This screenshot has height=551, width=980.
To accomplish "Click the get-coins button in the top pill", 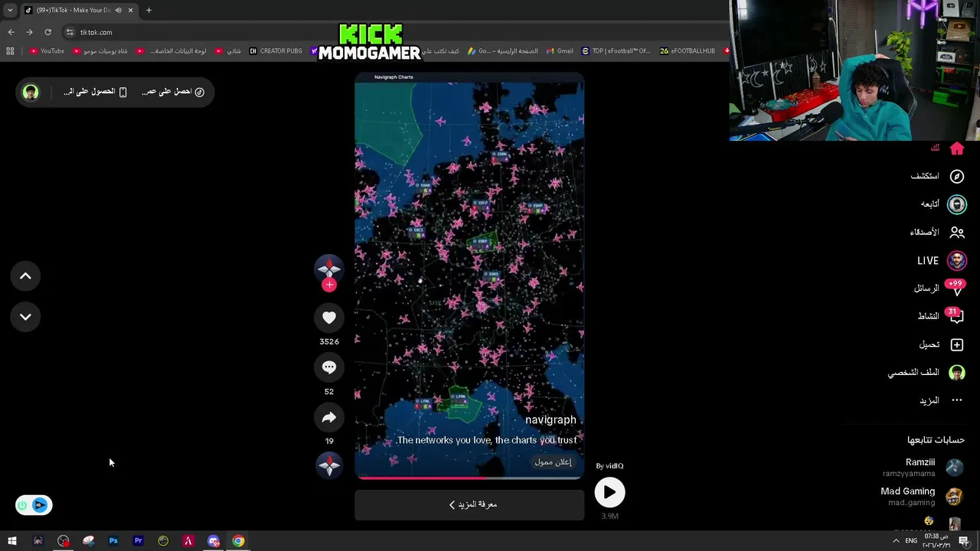I will point(173,92).
